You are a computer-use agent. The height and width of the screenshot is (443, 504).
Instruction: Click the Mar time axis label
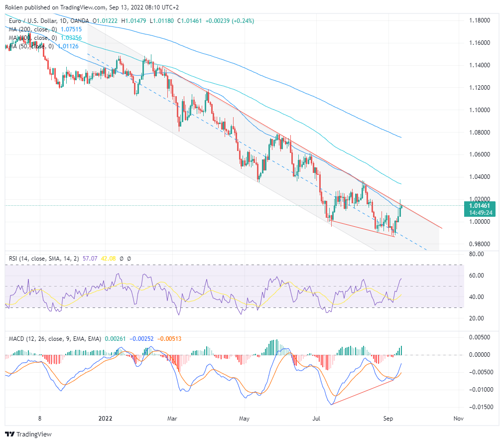coord(172,418)
